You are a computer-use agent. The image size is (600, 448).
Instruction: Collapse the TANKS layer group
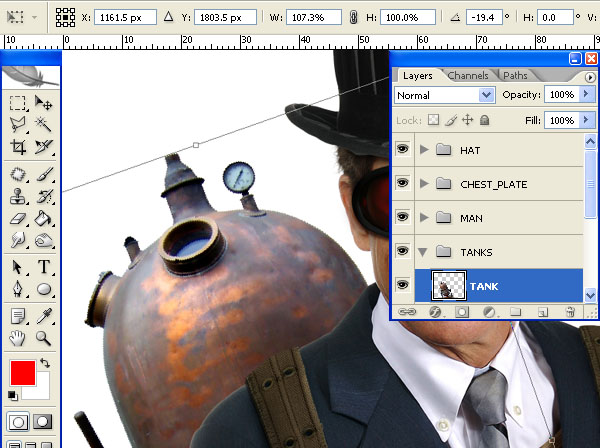(423, 252)
